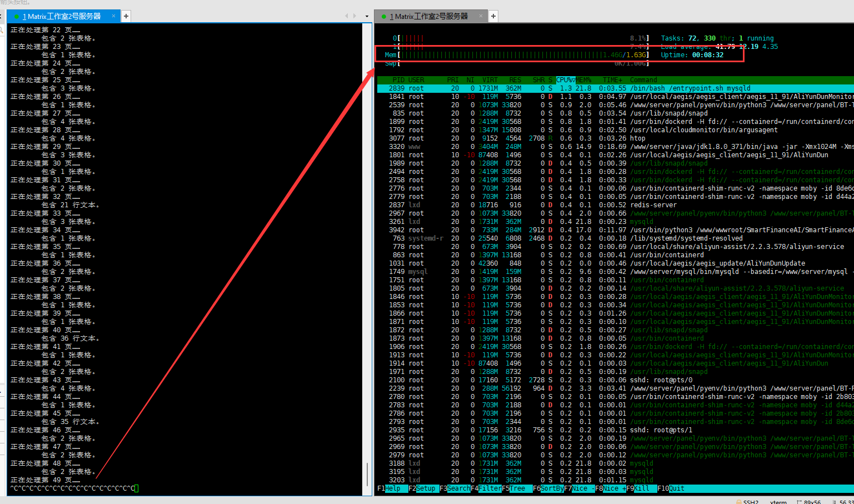Screen dimensions: 854x504
Task: Open a new tab in the left pane
Action: [126, 16]
